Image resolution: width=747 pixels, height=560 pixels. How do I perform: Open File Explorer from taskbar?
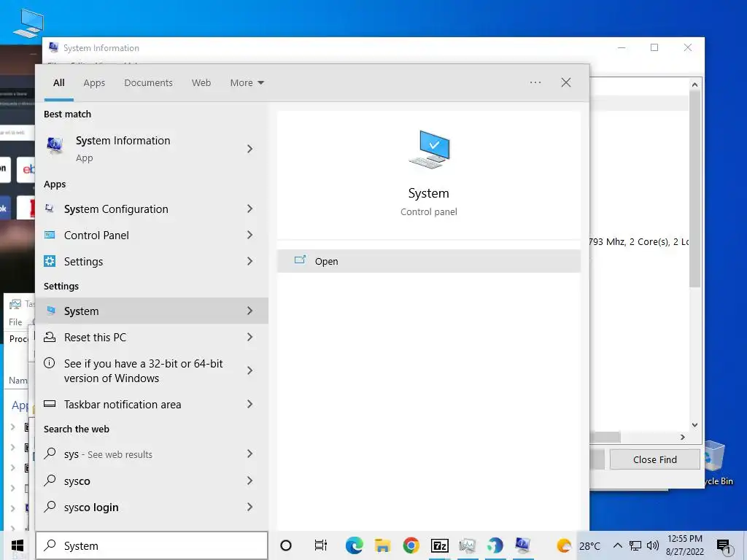pos(382,545)
